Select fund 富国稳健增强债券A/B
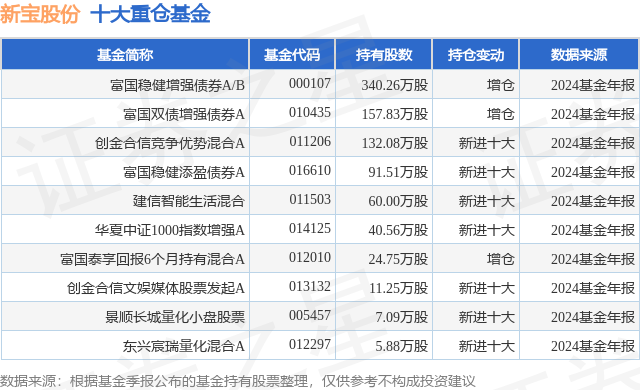The width and height of the screenshot is (640, 390). click(x=177, y=85)
